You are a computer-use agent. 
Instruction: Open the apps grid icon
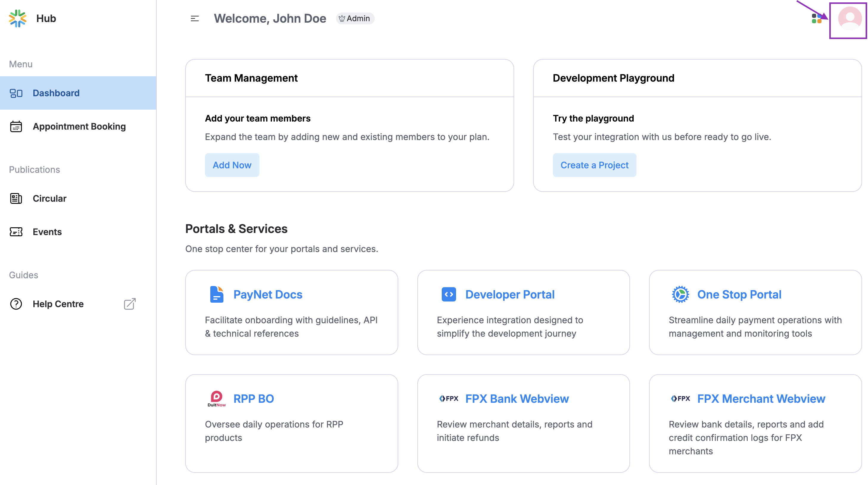pyautogui.click(x=816, y=18)
